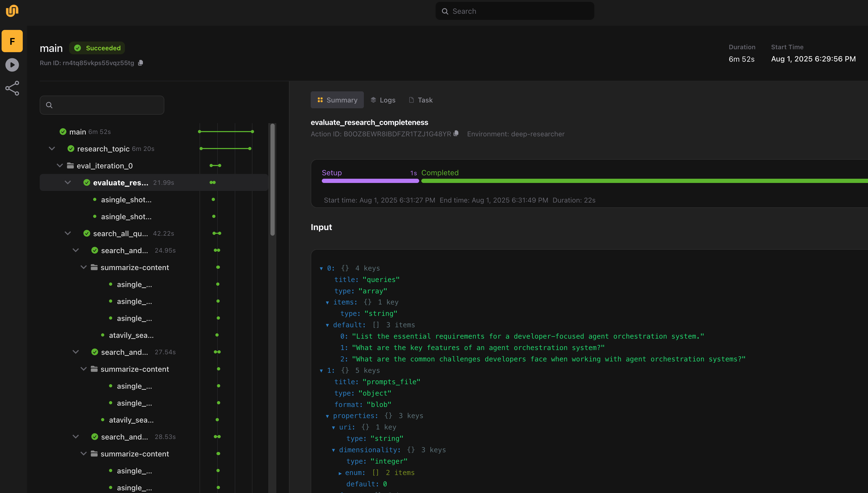Viewport: 868px width, 493px height.
Task: Collapse the uri JSON object
Action: (x=333, y=428)
